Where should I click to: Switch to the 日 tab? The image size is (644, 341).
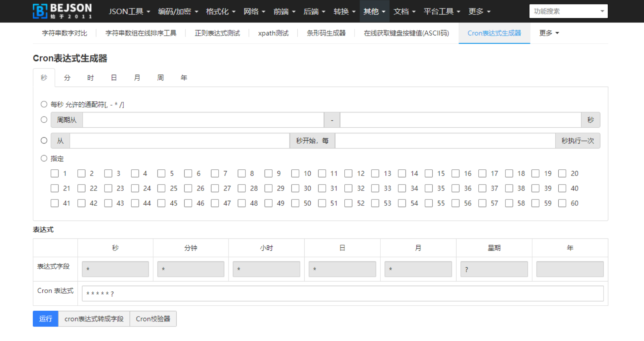[114, 78]
